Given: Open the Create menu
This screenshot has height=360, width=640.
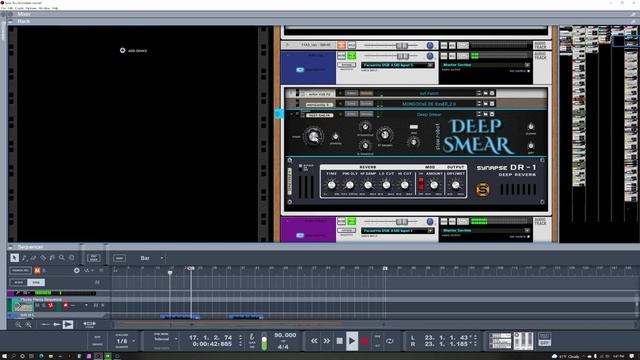Looking at the screenshot, I should pyautogui.click(x=19, y=8).
